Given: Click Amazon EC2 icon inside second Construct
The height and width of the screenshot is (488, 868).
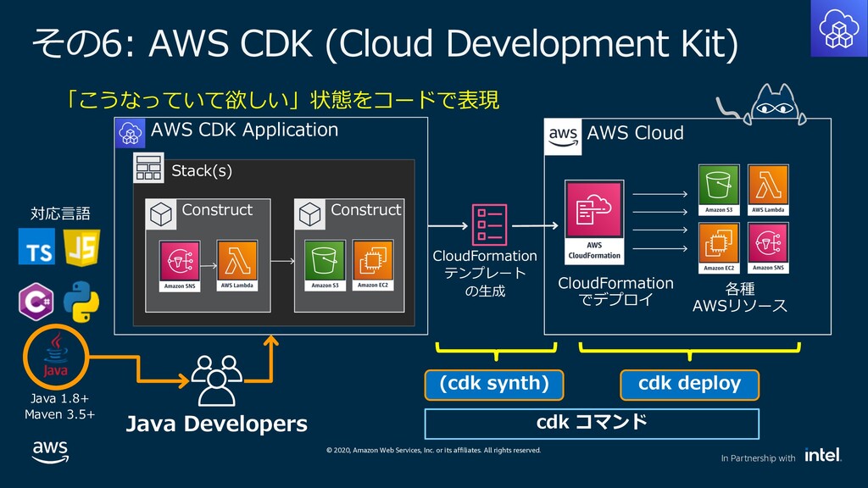Looking at the screenshot, I should 373,265.
